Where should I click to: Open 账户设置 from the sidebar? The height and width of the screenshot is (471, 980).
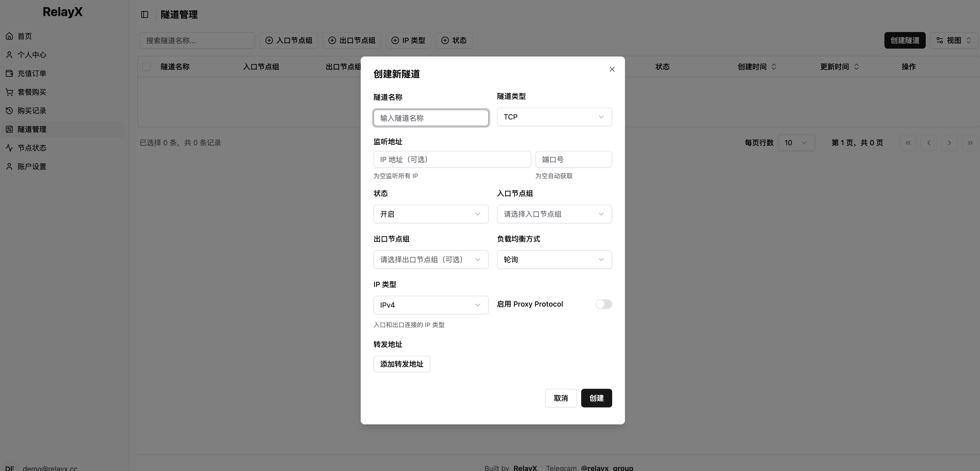pyautogui.click(x=32, y=166)
